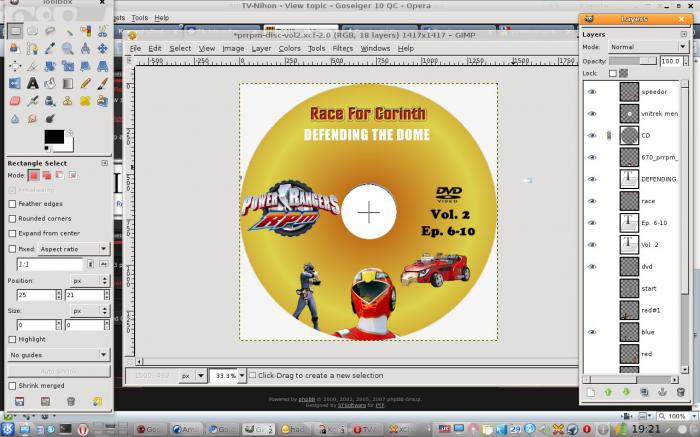This screenshot has width=700, height=437.
Task: Set selection mode to Add to selection
Action: pyautogui.click(x=46, y=175)
